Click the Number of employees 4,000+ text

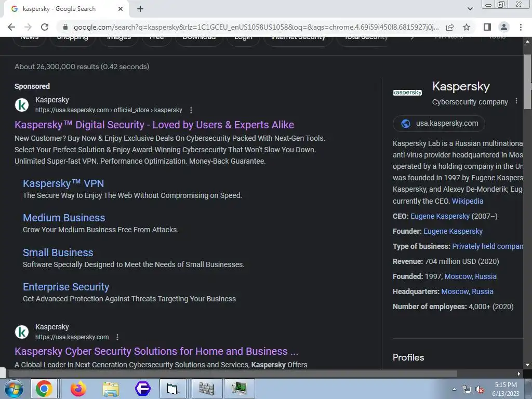453,307
